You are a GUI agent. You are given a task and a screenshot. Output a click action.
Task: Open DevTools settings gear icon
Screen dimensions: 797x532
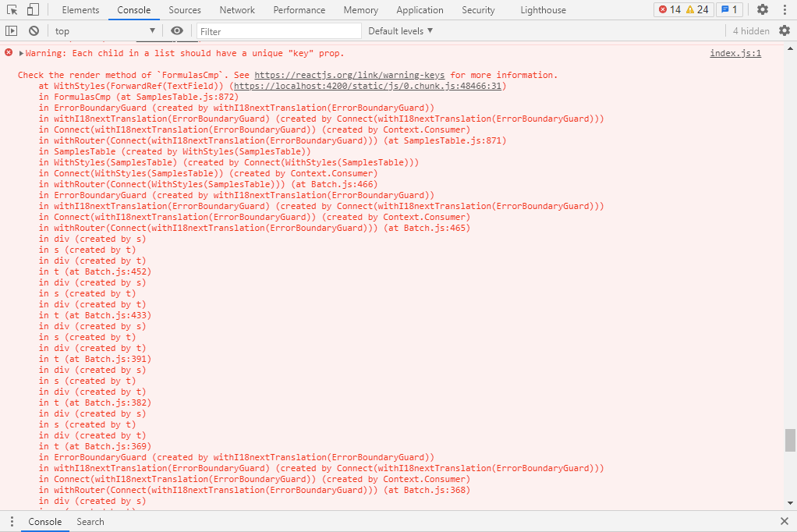coord(762,10)
